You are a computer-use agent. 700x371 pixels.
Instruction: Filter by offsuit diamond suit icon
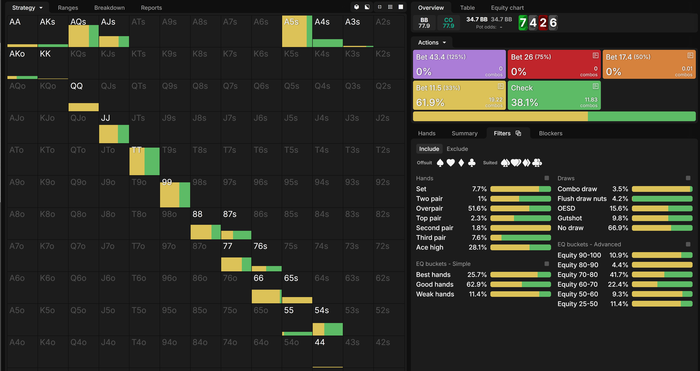click(x=461, y=163)
